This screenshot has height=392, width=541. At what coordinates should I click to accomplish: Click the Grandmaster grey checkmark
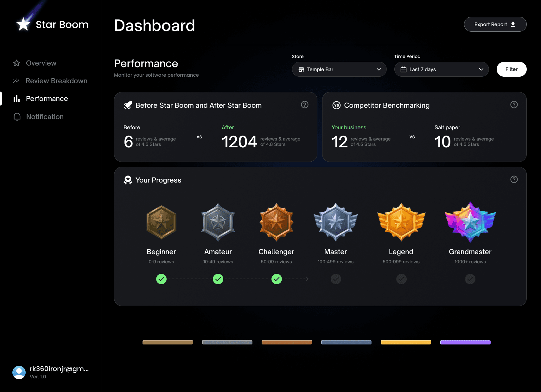pos(470,279)
